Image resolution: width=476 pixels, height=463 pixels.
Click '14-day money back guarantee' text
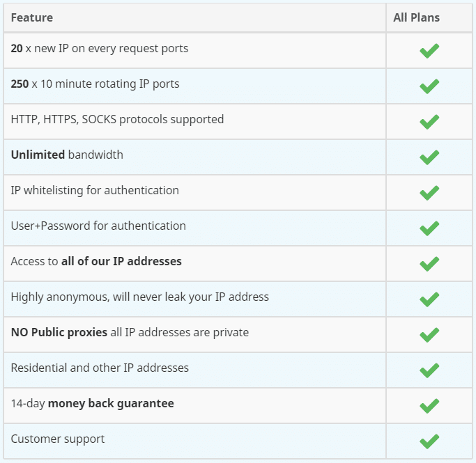click(x=92, y=404)
